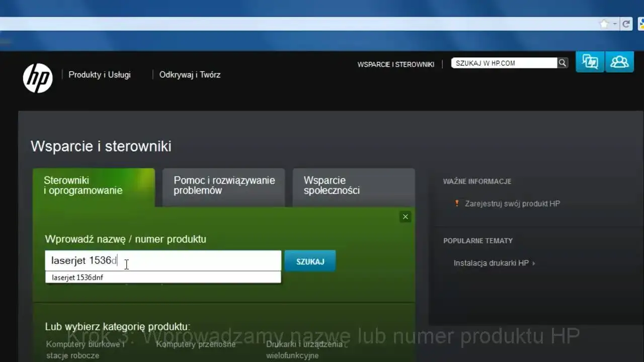
Task: Click the WSPARCIE I STEROWNIKI menu item
Action: [x=396, y=64]
